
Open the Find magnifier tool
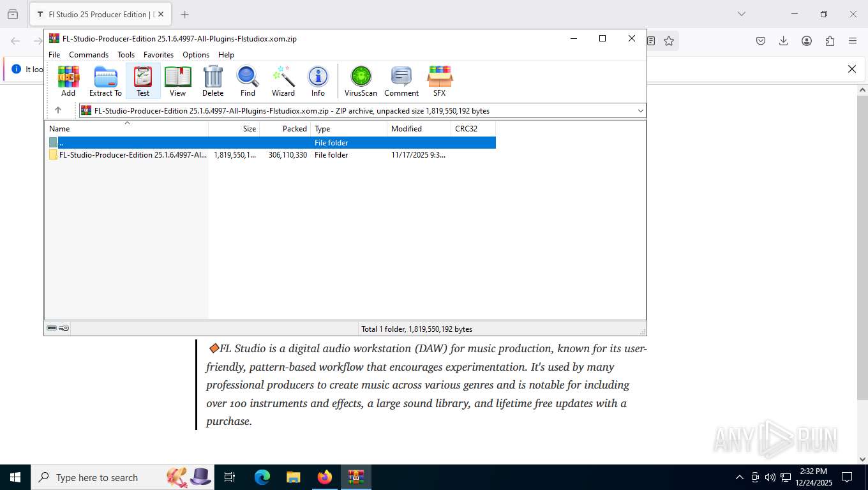(248, 81)
